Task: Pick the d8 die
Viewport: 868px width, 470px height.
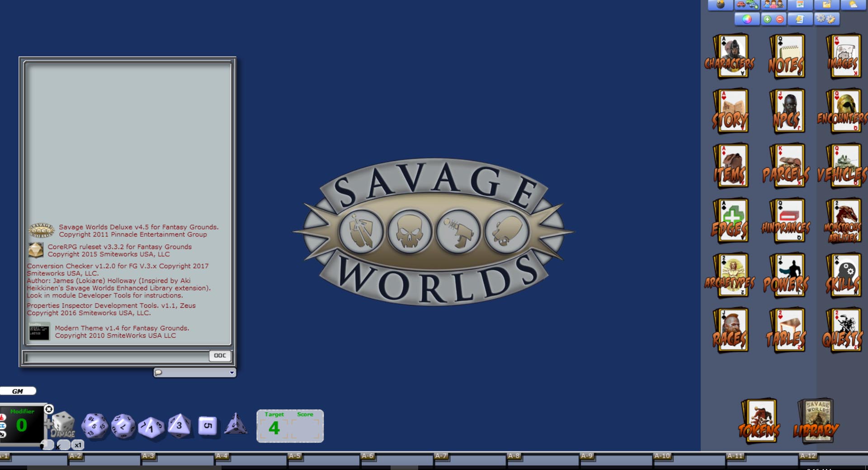Action: (x=179, y=425)
